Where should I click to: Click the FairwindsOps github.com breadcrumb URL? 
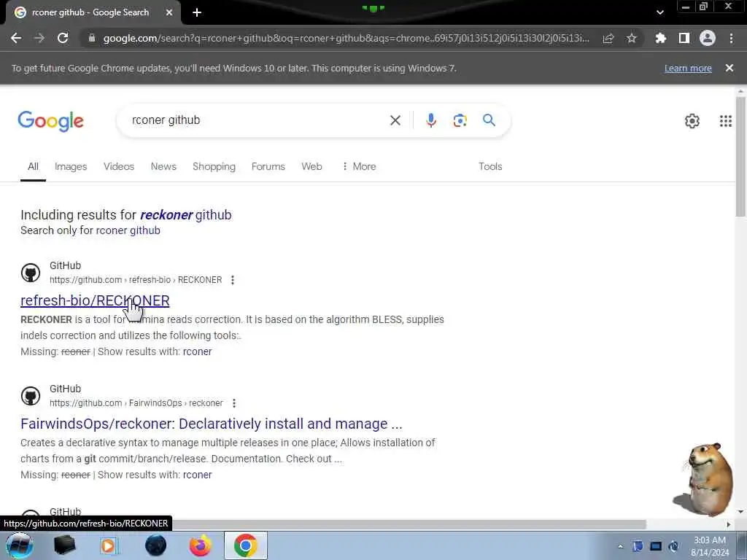tap(136, 403)
